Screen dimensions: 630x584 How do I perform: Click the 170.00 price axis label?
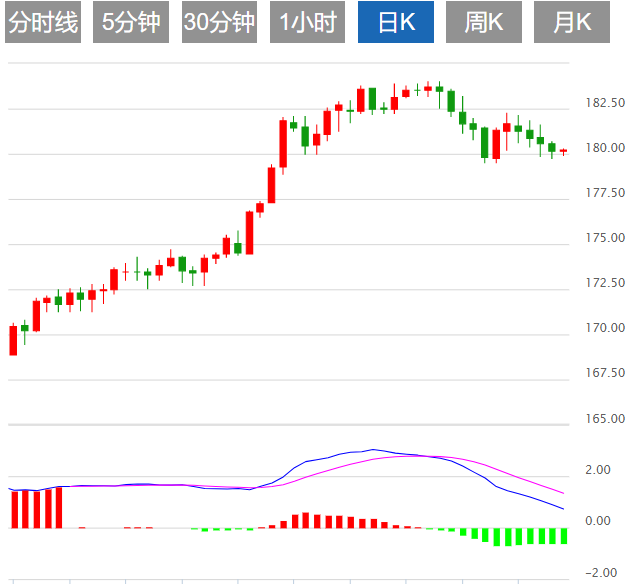605,328
